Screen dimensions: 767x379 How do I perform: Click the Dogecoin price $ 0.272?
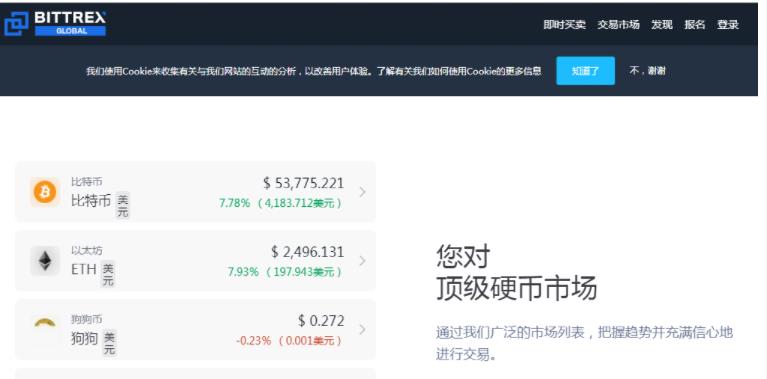tap(321, 321)
